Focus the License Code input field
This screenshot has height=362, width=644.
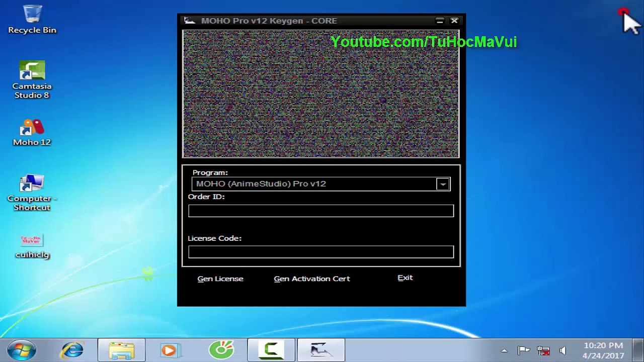(321, 252)
